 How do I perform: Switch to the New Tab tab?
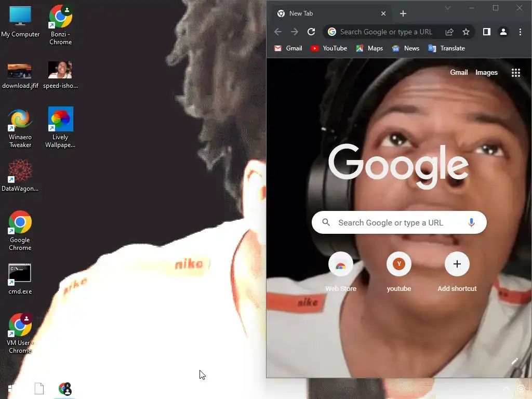coord(331,14)
